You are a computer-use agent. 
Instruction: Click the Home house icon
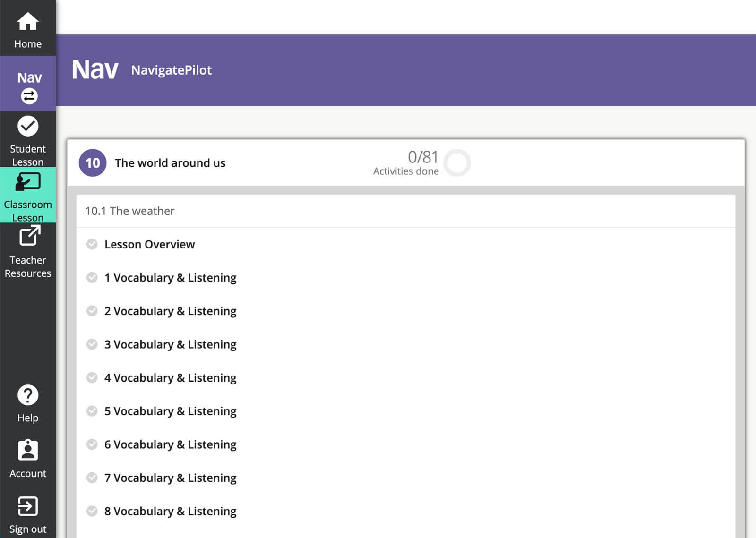(27, 22)
